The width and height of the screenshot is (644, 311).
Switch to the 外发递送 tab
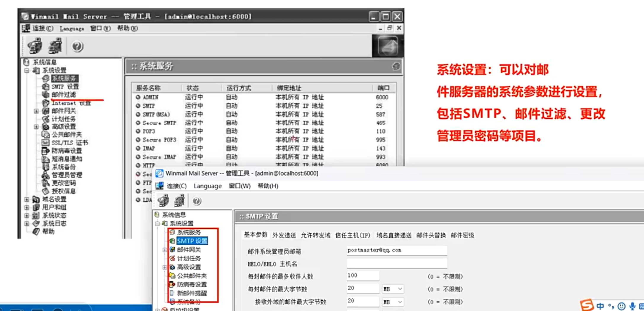point(284,235)
